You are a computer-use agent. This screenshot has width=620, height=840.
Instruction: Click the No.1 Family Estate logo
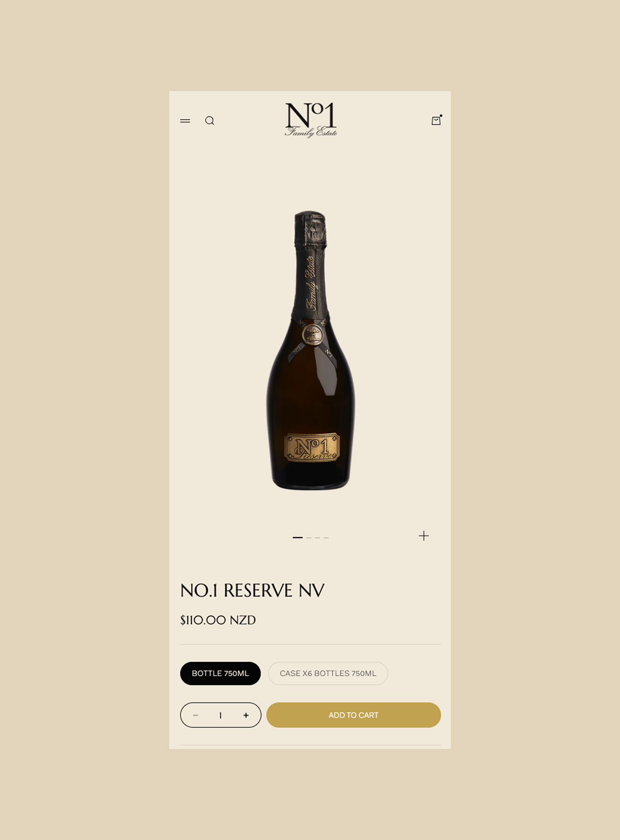pos(311,120)
